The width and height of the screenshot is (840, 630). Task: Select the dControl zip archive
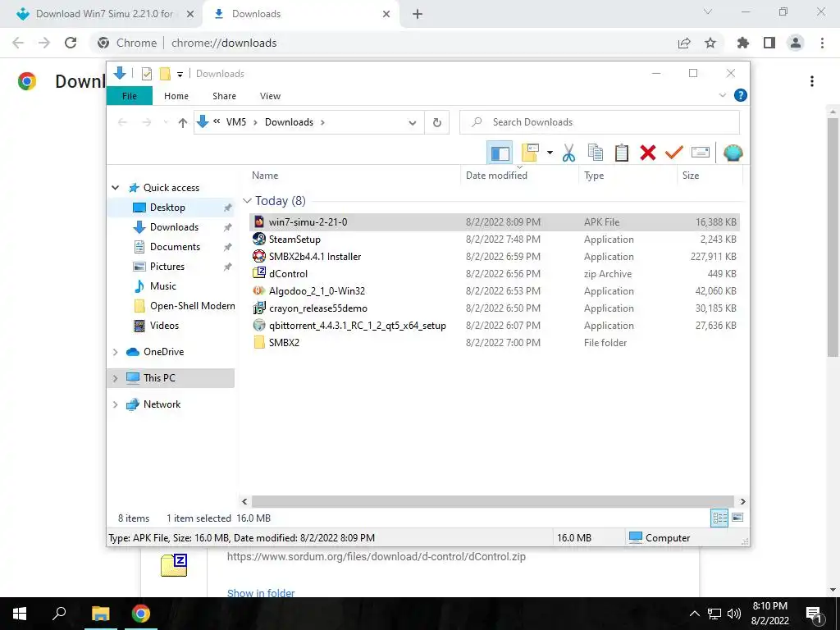click(x=494, y=274)
